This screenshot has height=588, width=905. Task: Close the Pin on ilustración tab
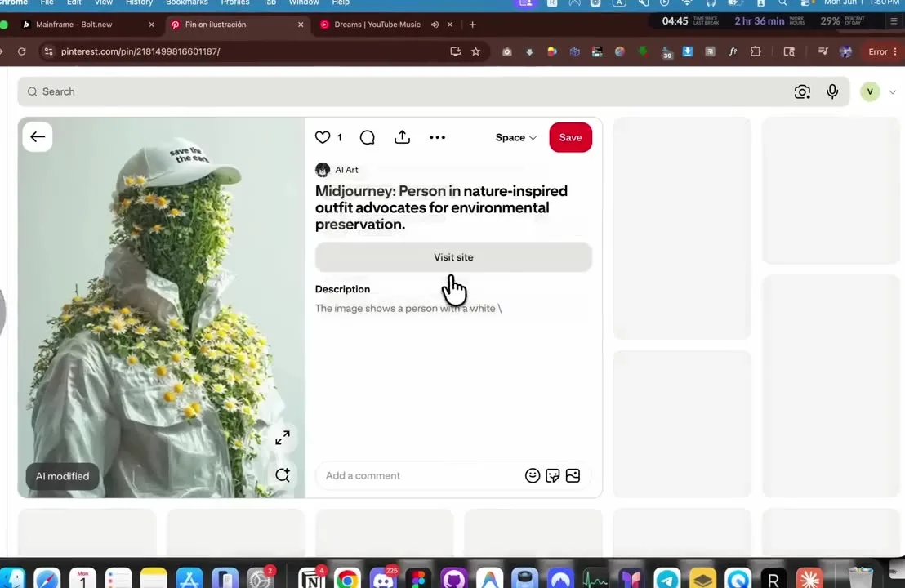300,24
